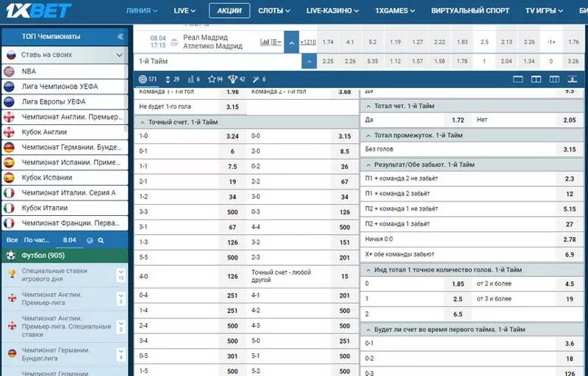Image resolution: width=588 pixels, height=376 pixels.
Task: Switch to two-column layout
Action: click(537, 79)
